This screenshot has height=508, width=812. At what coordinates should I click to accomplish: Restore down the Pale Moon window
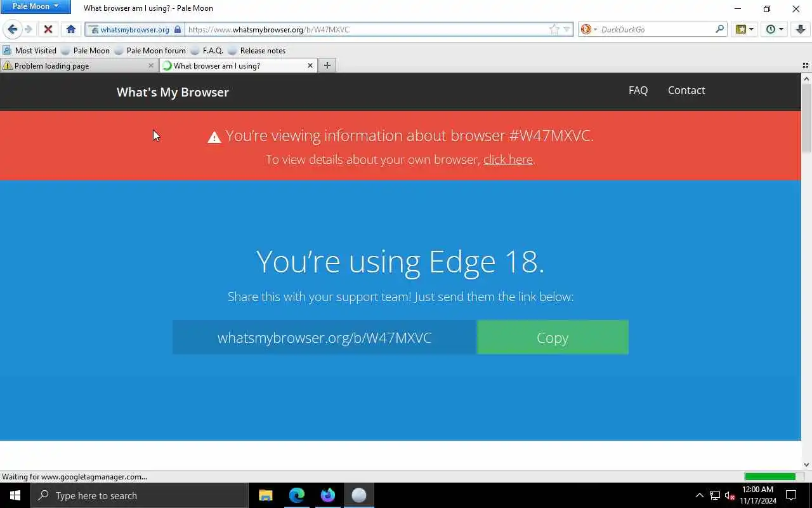tap(767, 9)
